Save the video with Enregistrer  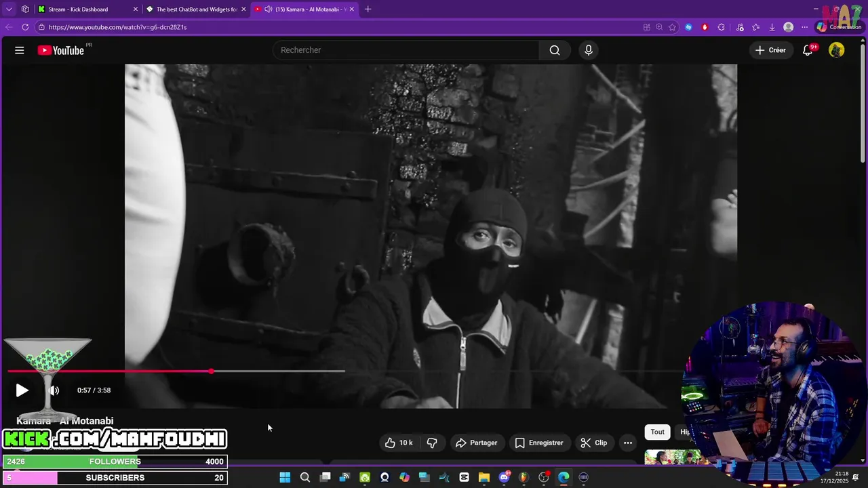pos(539,443)
